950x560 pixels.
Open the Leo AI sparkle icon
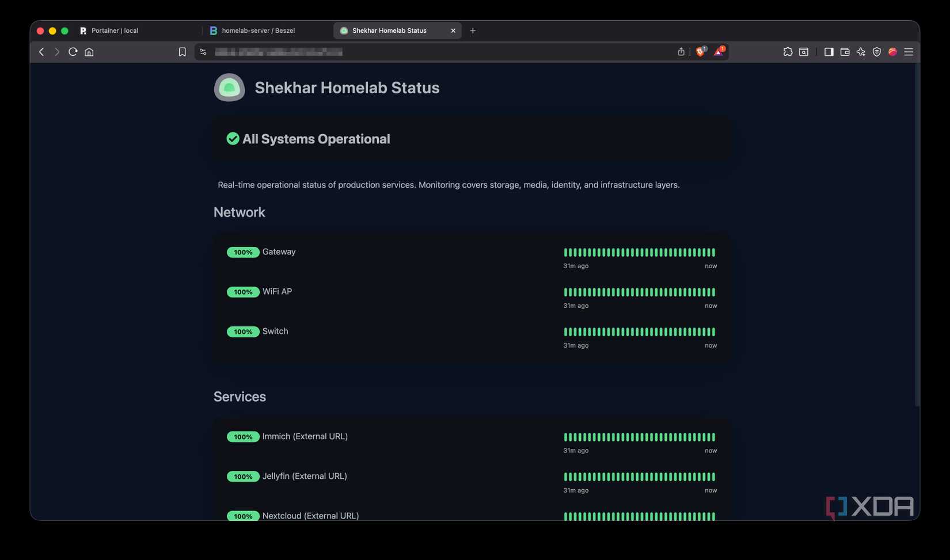tap(861, 52)
